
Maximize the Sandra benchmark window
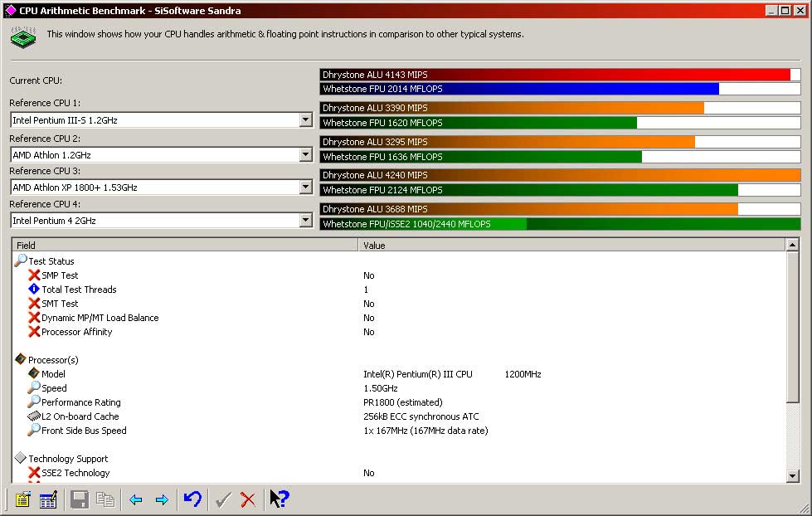(785, 10)
